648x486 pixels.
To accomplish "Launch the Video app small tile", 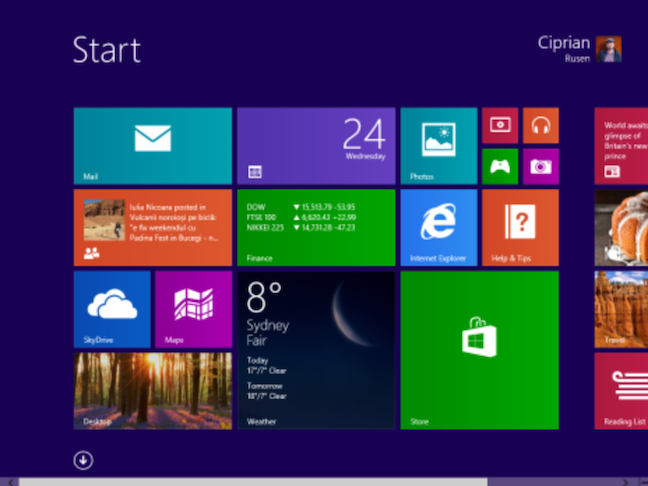I will pos(500,125).
